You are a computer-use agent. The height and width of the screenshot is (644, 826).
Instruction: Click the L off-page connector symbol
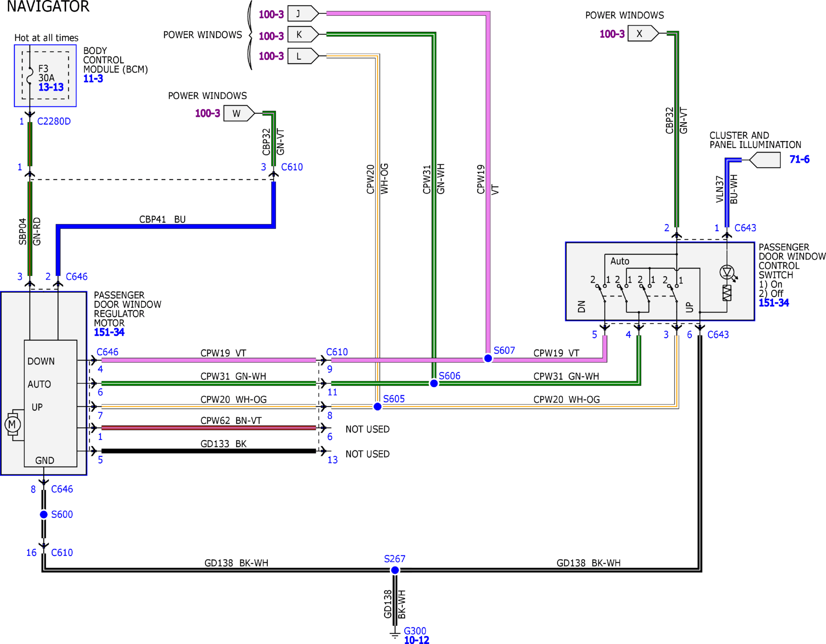[303, 56]
